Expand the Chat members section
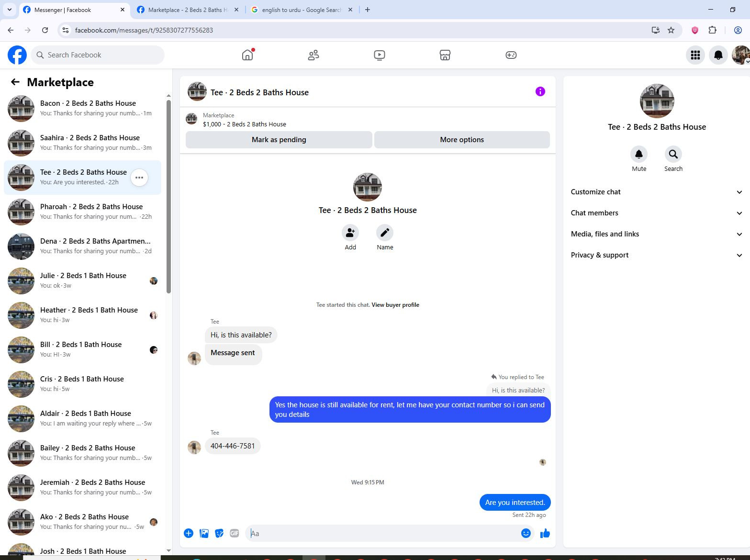 [x=657, y=213]
